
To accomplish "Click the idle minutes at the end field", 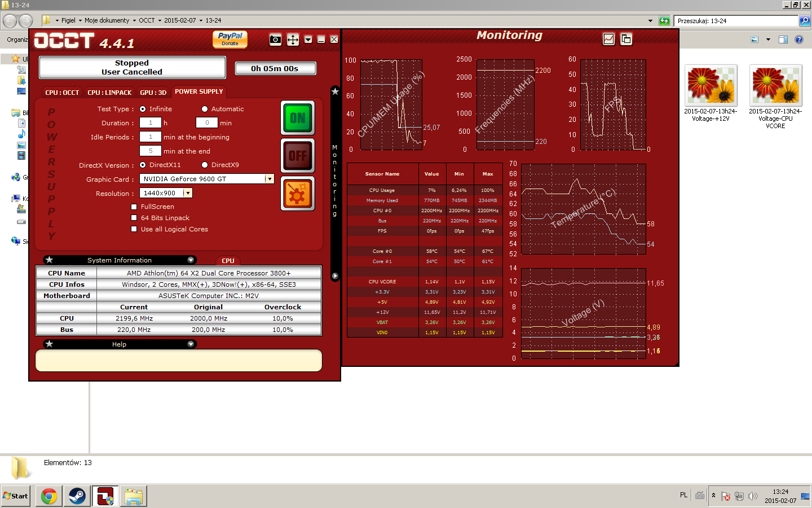I will (x=151, y=151).
